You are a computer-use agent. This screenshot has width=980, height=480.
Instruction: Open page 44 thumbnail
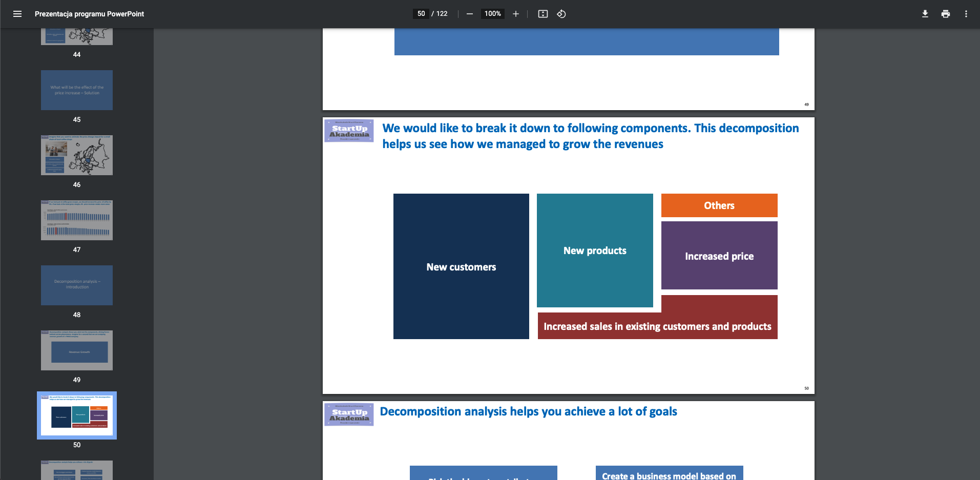click(x=77, y=36)
